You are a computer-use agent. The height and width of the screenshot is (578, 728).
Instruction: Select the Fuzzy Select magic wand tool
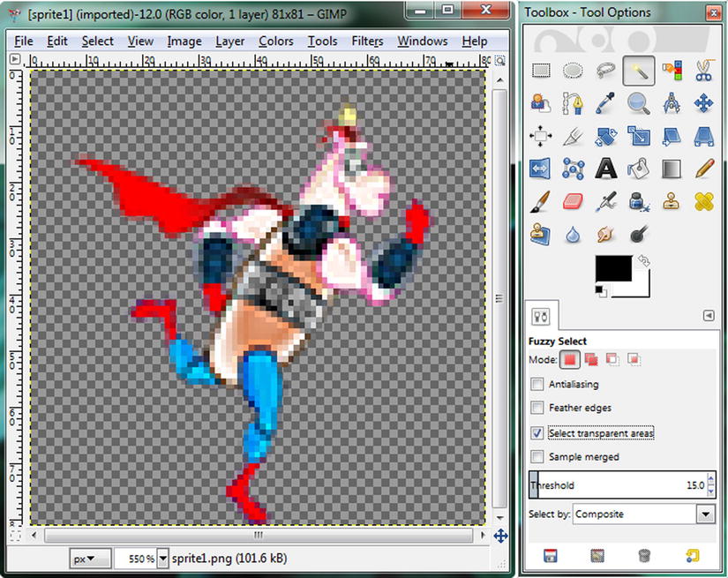point(638,71)
